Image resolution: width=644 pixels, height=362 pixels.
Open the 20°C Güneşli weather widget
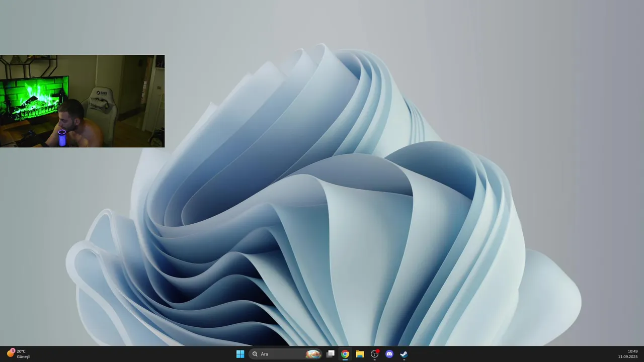tap(19, 354)
